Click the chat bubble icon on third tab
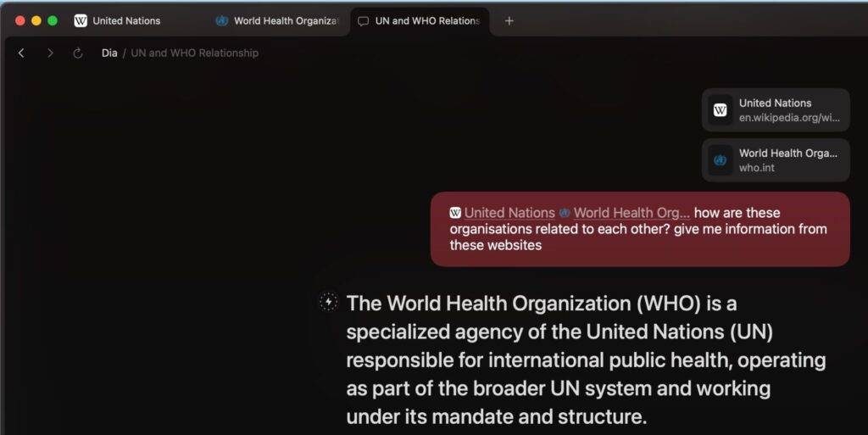 [363, 21]
